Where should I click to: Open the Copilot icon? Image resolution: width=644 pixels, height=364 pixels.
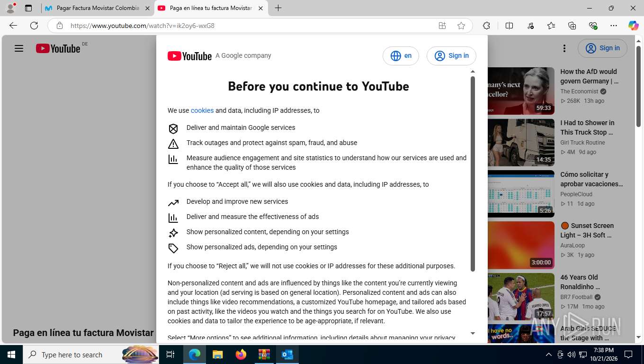634,26
